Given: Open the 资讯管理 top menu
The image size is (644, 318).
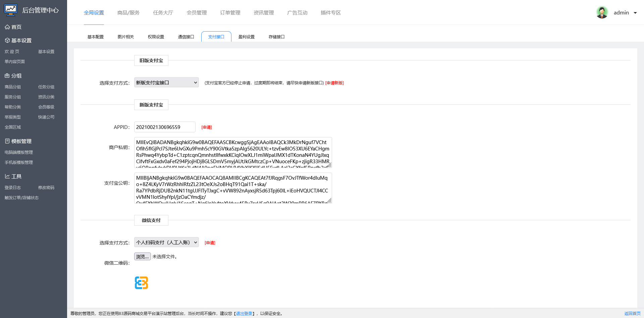Looking at the screenshot, I should (264, 12).
